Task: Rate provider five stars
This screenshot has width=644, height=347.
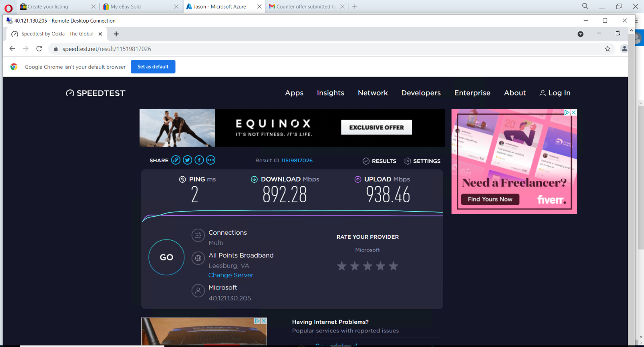Action: pos(394,266)
